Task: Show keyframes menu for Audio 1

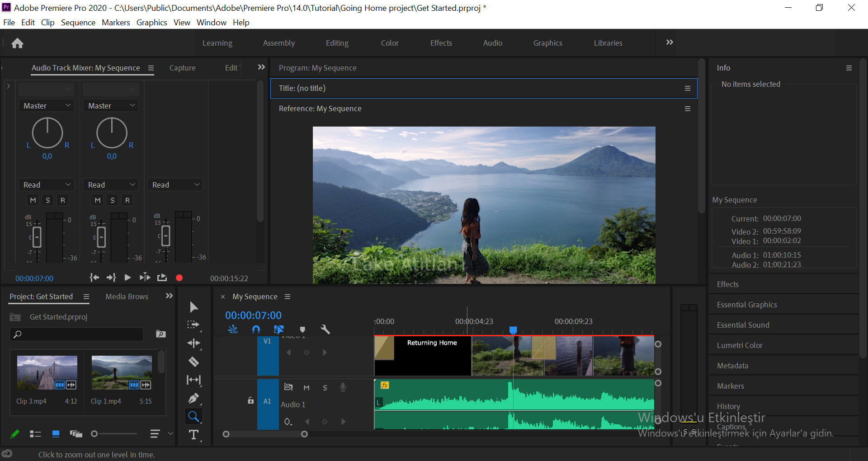Action: click(x=288, y=422)
